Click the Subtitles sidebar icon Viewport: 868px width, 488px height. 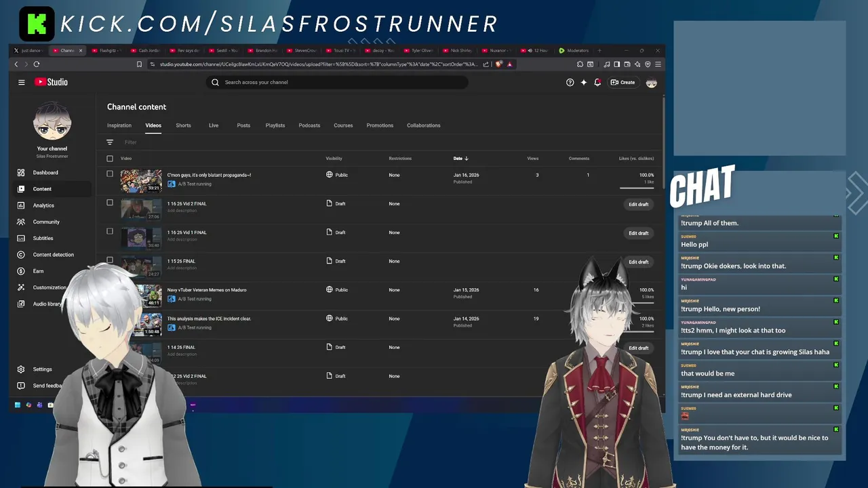21,238
